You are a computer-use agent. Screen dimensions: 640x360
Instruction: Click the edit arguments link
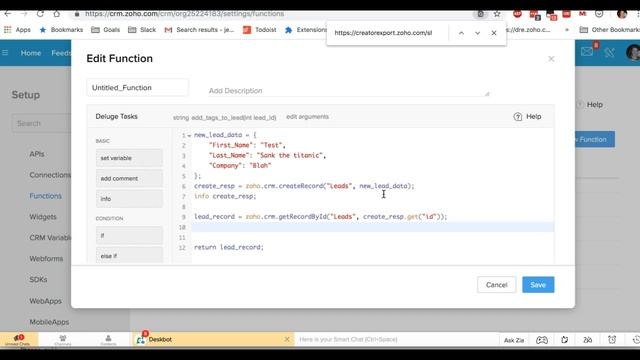307,117
